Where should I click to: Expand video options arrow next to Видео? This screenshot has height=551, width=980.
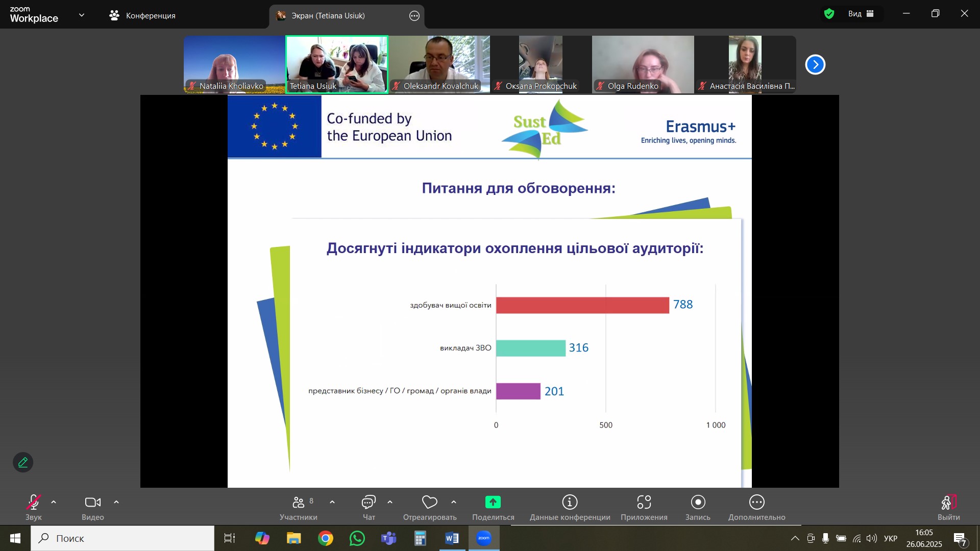(x=116, y=503)
